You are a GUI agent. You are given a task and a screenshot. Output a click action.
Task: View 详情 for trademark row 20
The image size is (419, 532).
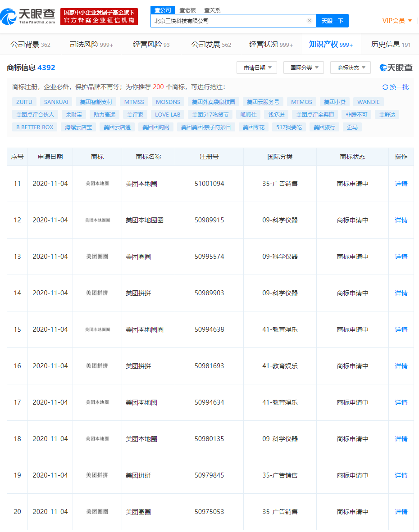pos(401,512)
